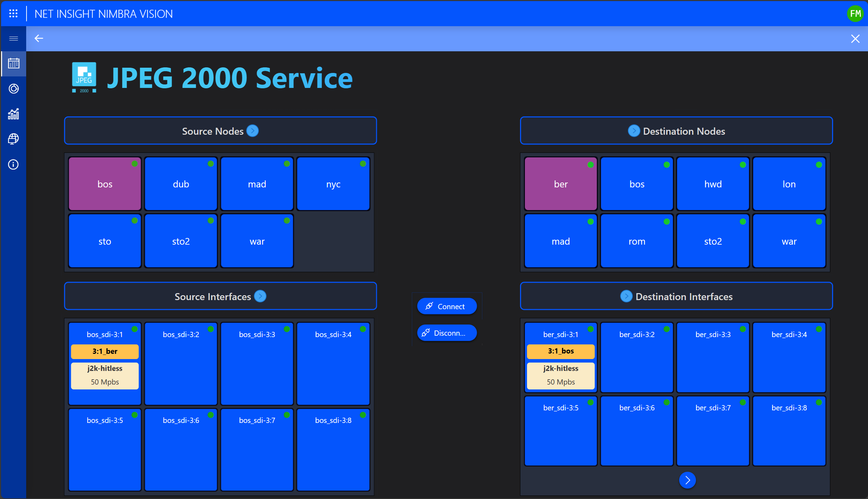The height and width of the screenshot is (499, 868).
Task: Open the info sidebar icon
Action: click(x=13, y=164)
